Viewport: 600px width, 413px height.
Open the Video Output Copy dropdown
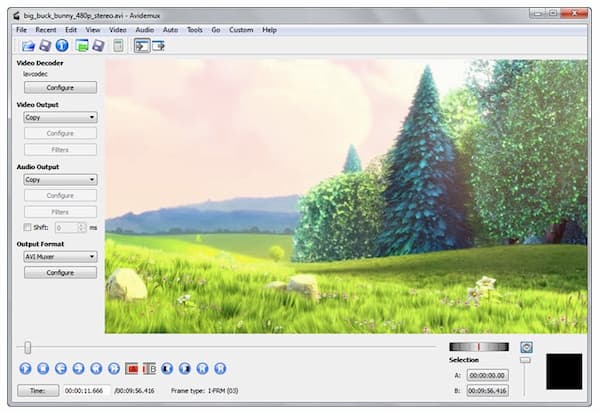60,117
